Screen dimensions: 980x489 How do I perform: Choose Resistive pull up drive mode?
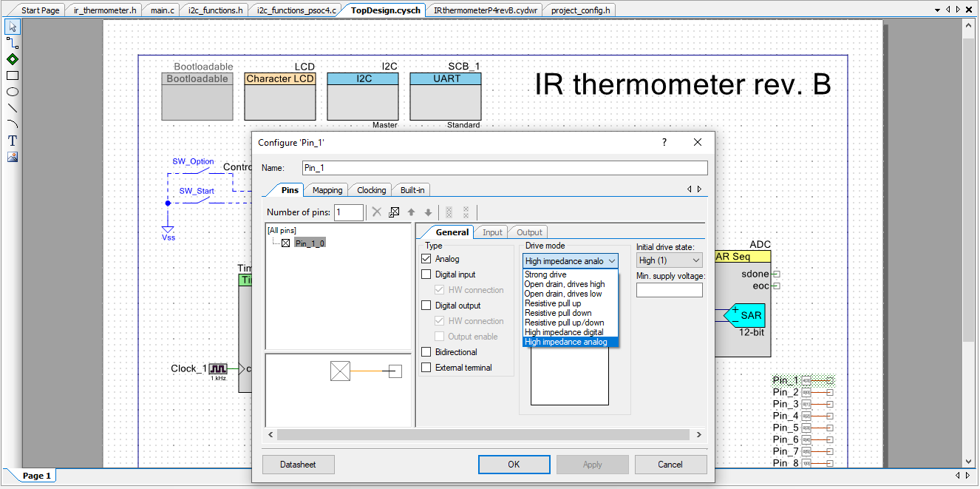pos(553,303)
